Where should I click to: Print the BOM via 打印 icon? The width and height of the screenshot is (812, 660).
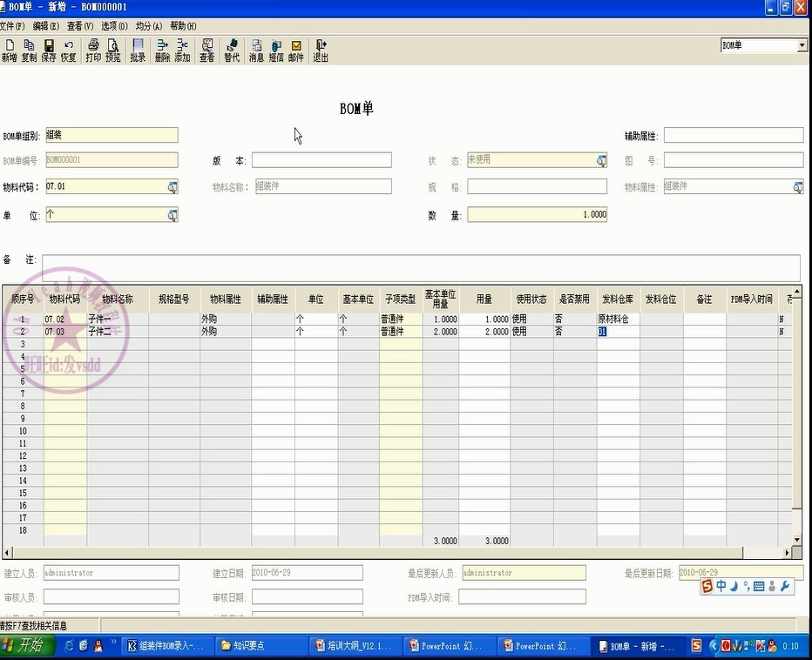coord(93,51)
